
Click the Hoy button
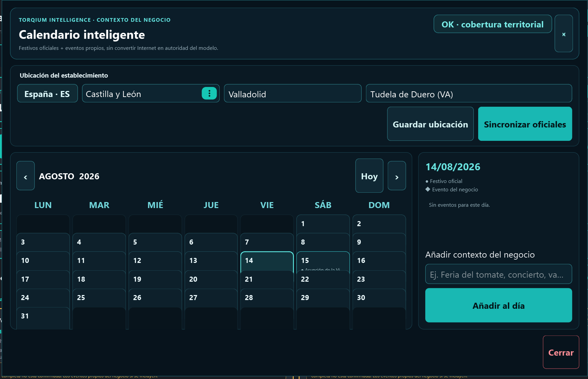(x=369, y=176)
